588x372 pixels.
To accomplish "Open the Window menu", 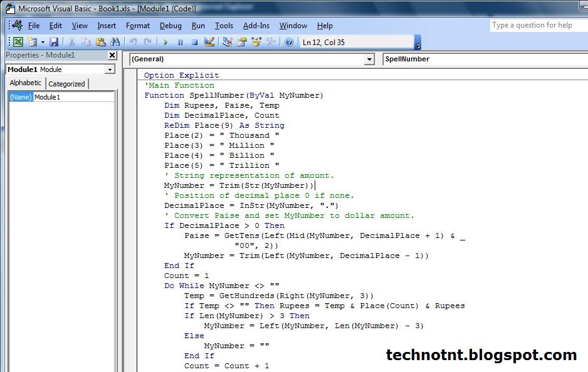I will (x=293, y=26).
